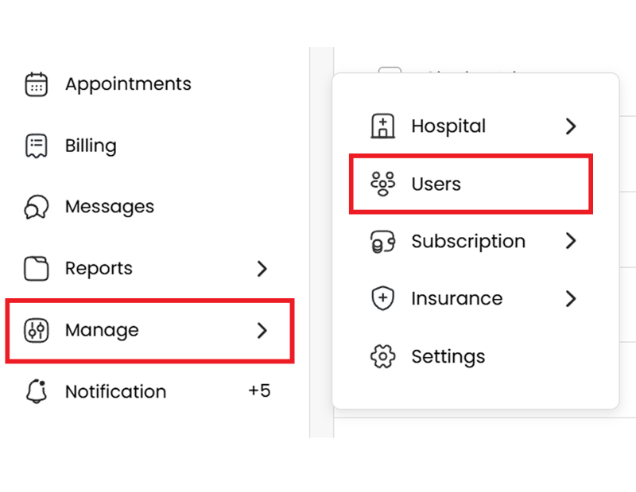Click the +5 notification count badge
636x492 pixels.
[259, 391]
